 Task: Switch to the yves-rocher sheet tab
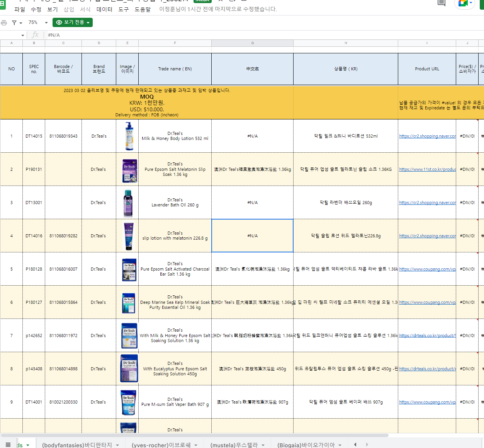coord(161,445)
